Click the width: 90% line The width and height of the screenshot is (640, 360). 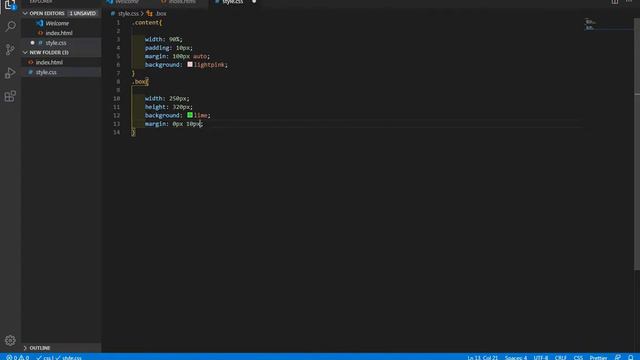click(163, 39)
